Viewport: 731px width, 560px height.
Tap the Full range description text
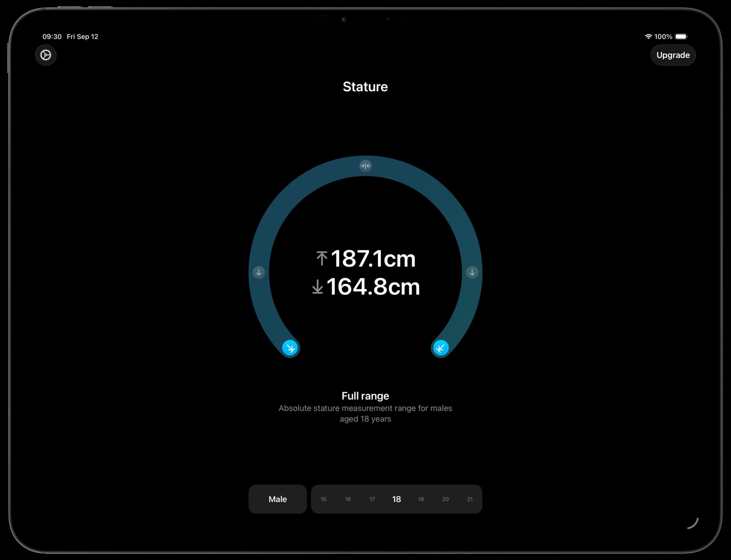click(x=365, y=408)
